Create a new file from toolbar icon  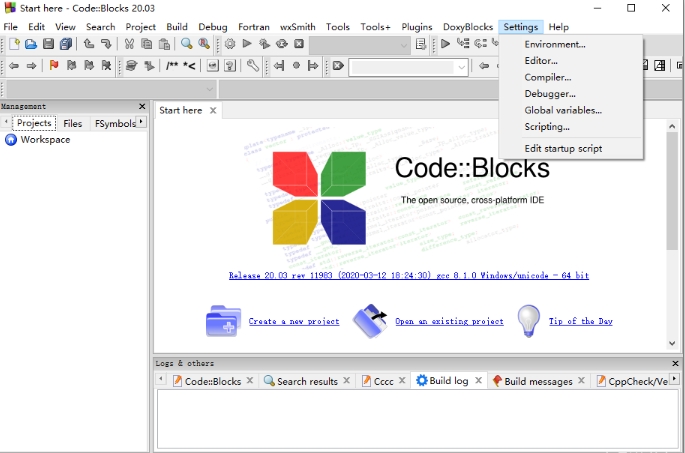pos(14,44)
